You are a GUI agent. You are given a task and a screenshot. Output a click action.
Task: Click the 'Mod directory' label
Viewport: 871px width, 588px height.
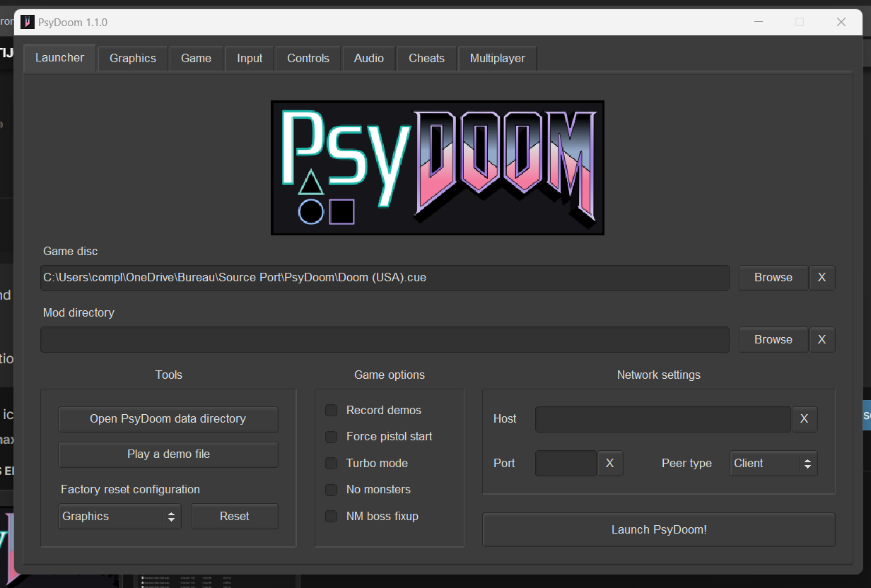click(78, 312)
